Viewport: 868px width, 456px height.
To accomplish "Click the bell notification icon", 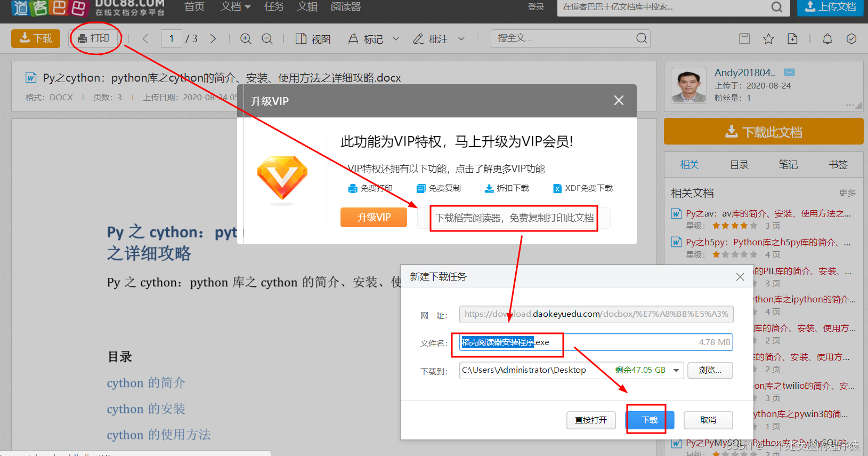I will (x=828, y=38).
